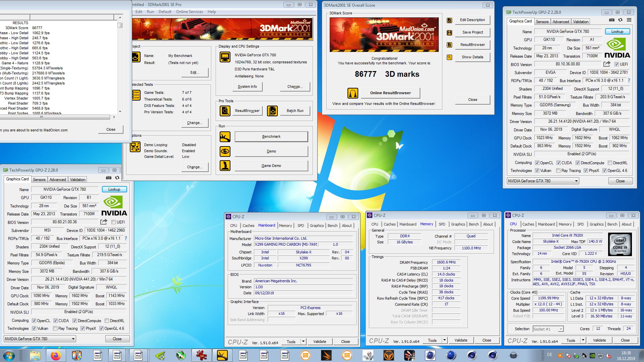Click the results list scroll-down arrow
The width and height of the screenshot is (644, 362).
pyautogui.click(x=120, y=112)
